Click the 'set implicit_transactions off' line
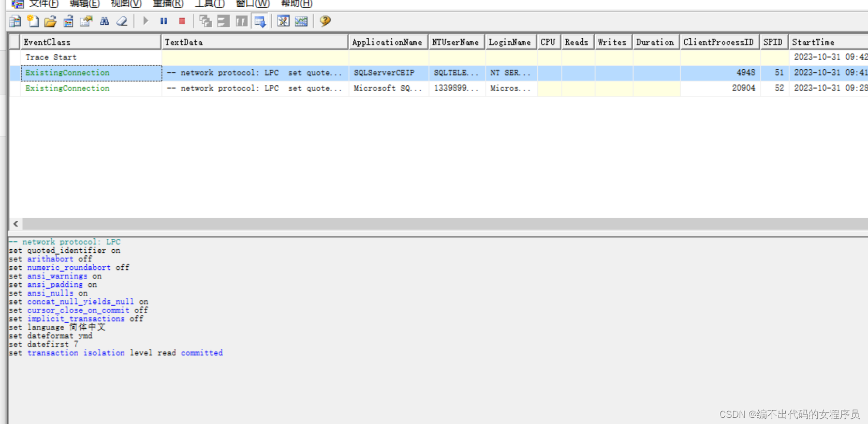Viewport: 868px width, 424px height. (76, 319)
